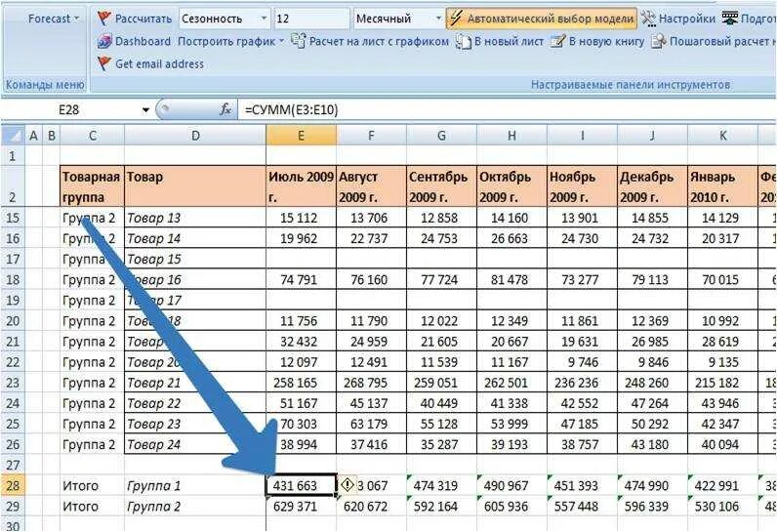This screenshot has width=777, height=532.
Task: Open the Построить график dropdown arrow
Action: click(281, 42)
